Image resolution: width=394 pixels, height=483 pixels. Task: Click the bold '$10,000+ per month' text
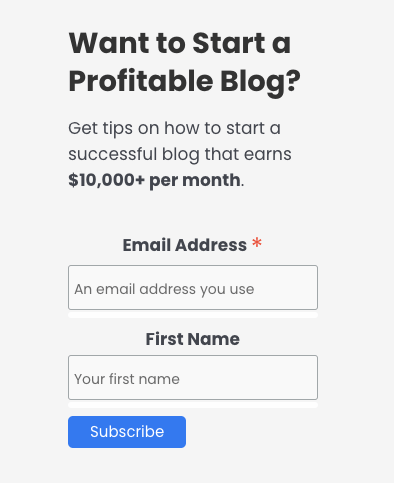[154, 180]
